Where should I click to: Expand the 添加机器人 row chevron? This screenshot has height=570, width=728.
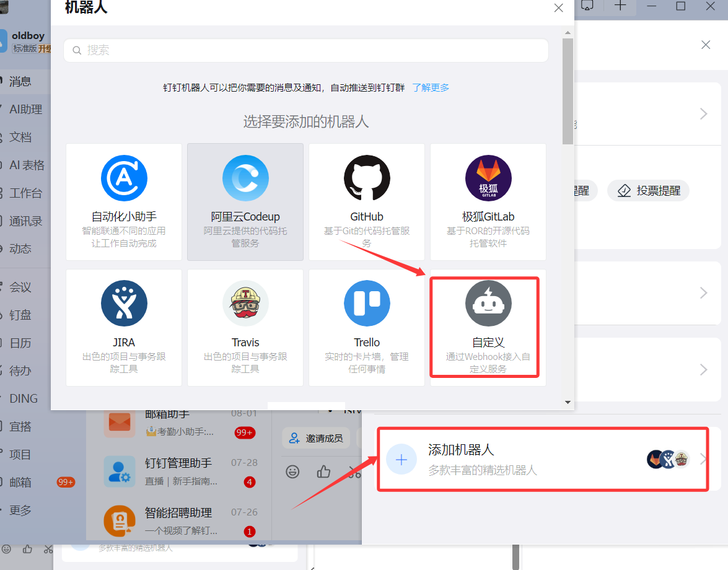pyautogui.click(x=703, y=459)
